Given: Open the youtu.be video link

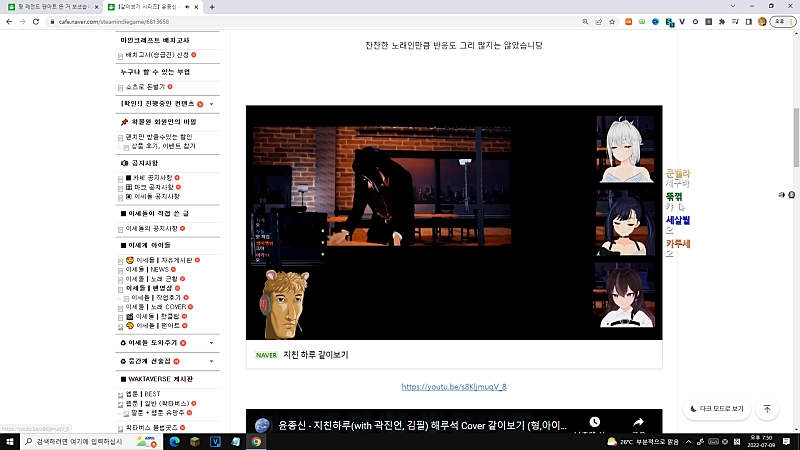Looking at the screenshot, I should (x=454, y=387).
